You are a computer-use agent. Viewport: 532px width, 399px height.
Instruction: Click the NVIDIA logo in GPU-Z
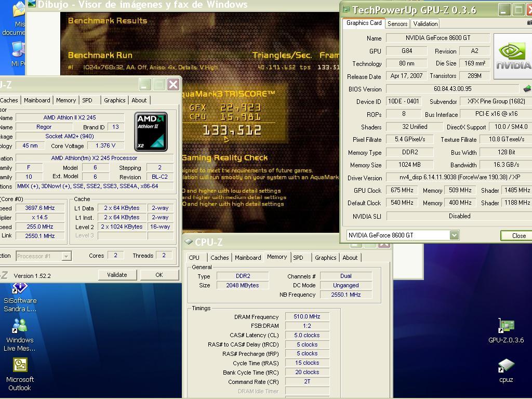(x=513, y=56)
